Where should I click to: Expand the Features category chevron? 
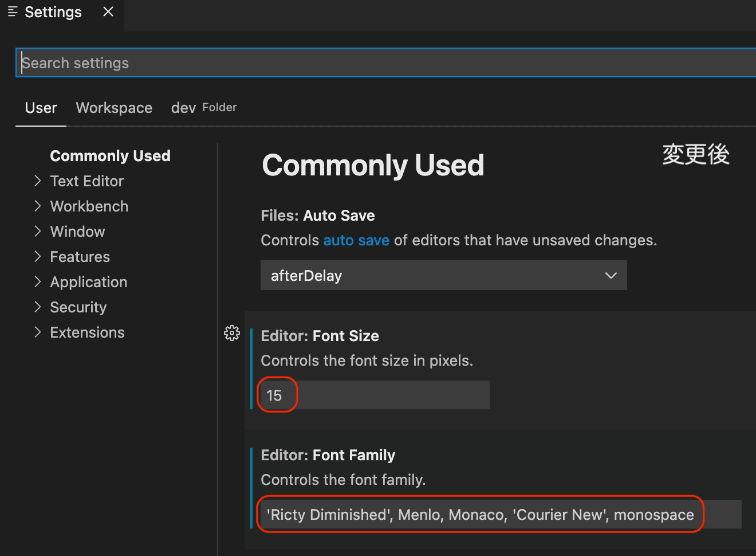(38, 257)
